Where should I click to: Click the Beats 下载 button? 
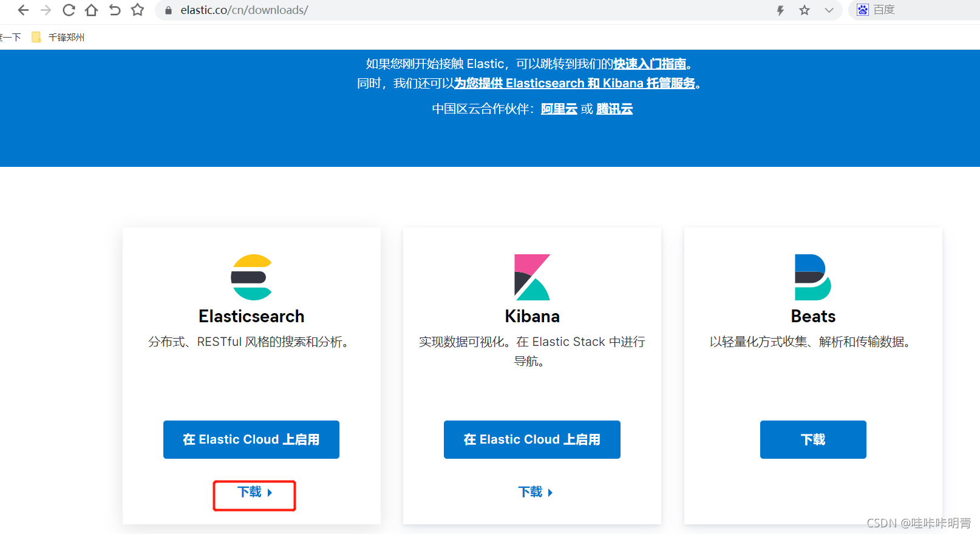click(x=813, y=439)
